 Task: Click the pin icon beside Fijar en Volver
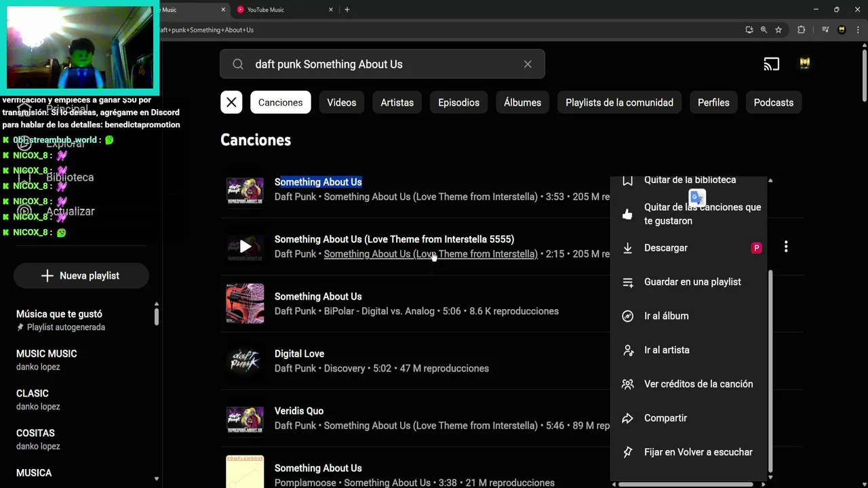pyautogui.click(x=627, y=452)
